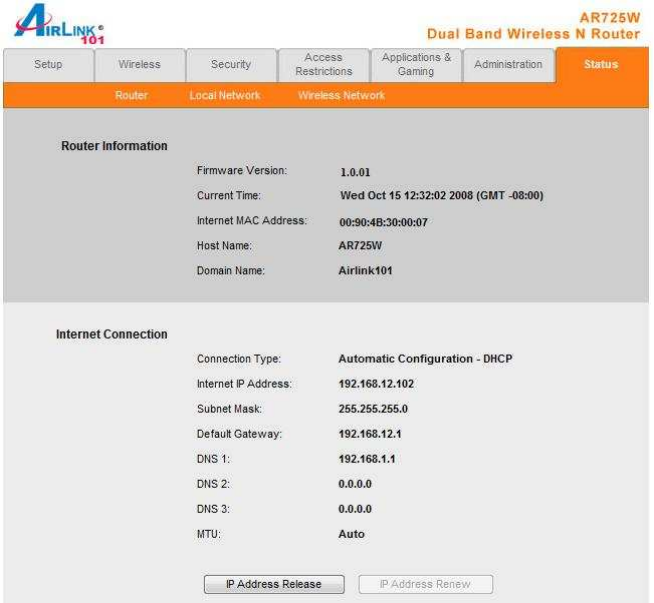Click domain name value Airlink101

(x=365, y=271)
